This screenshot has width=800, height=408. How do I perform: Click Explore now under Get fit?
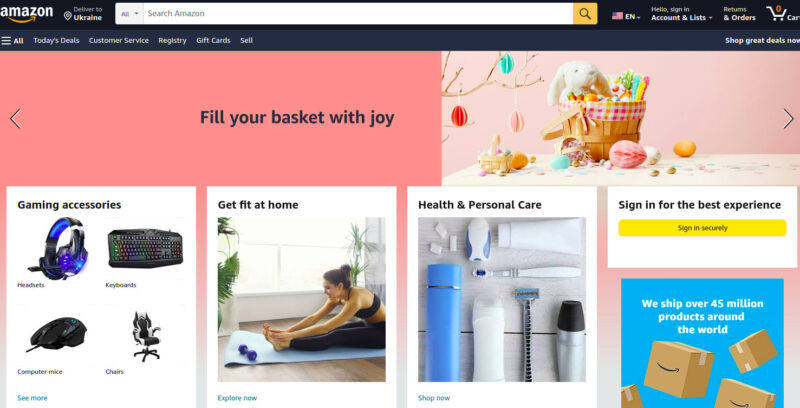[237, 398]
